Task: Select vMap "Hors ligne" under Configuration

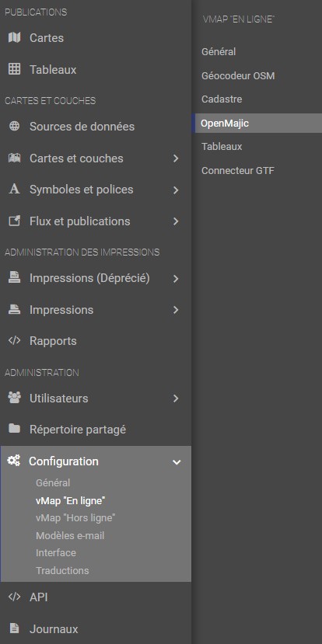Action: tap(75, 518)
